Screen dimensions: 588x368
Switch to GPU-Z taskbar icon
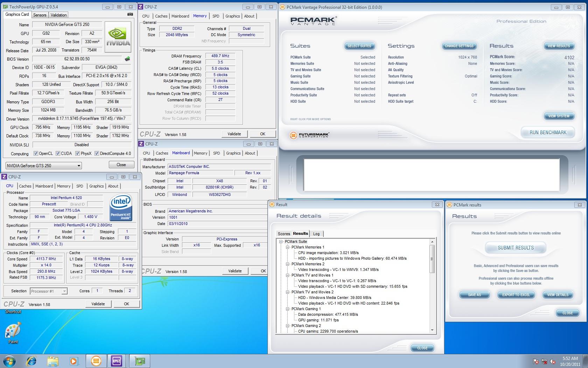tap(139, 361)
